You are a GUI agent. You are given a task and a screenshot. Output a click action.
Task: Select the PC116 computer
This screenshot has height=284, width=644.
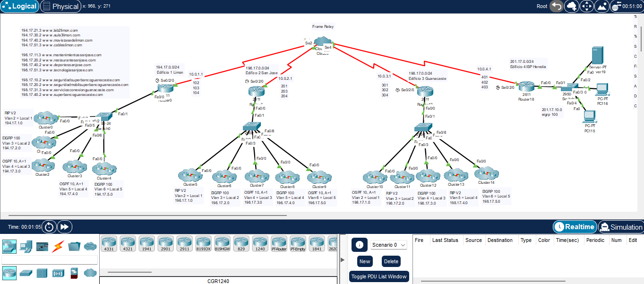(602, 90)
